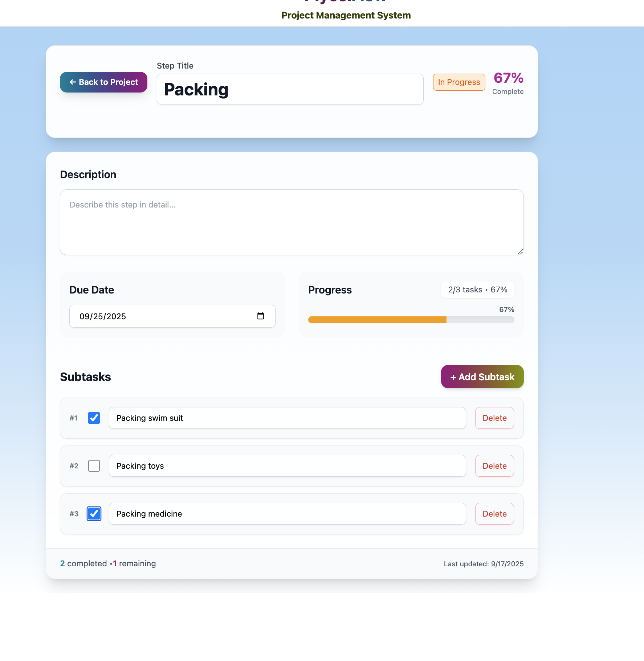
Task: Click the 67% Complete indicator
Action: [508, 83]
